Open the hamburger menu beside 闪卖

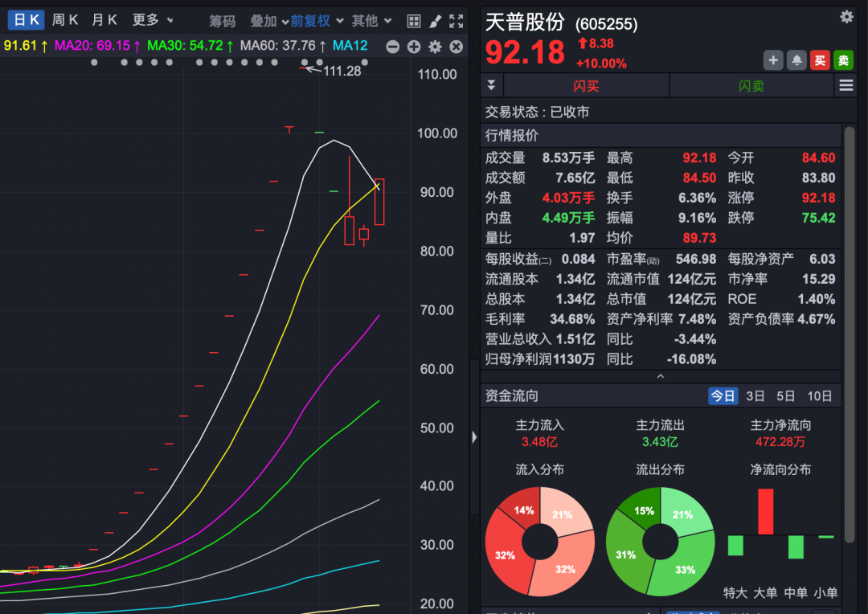click(845, 85)
